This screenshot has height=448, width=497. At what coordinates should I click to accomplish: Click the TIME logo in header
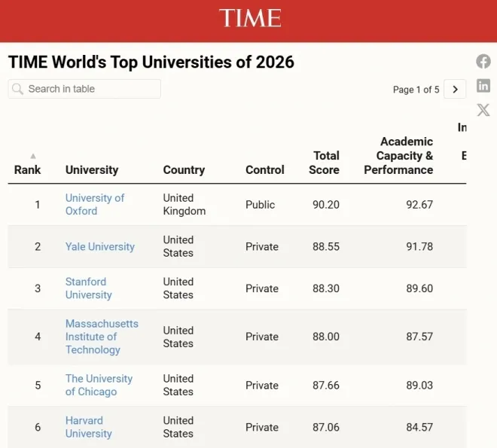pos(250,18)
